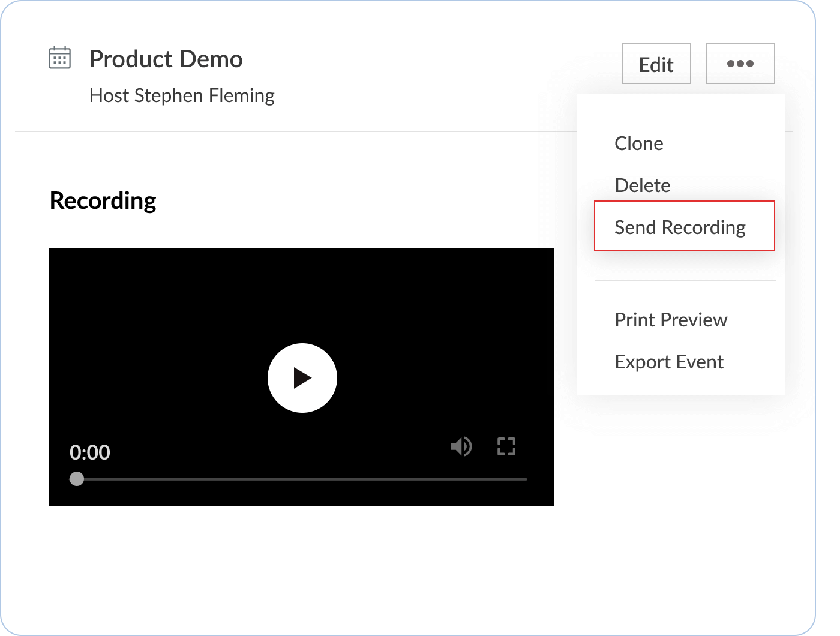
Task: Click the Edit button
Action: click(x=656, y=64)
